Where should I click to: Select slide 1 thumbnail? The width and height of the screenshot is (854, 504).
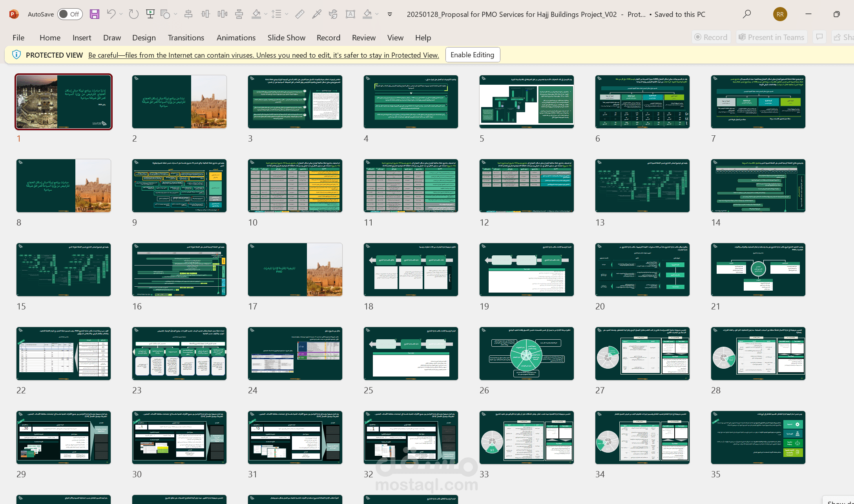click(64, 102)
